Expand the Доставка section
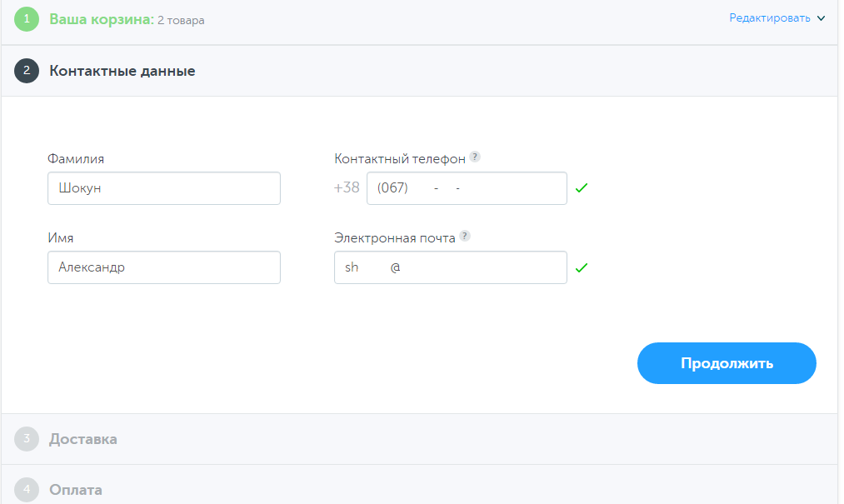844x504 pixels. [x=83, y=439]
